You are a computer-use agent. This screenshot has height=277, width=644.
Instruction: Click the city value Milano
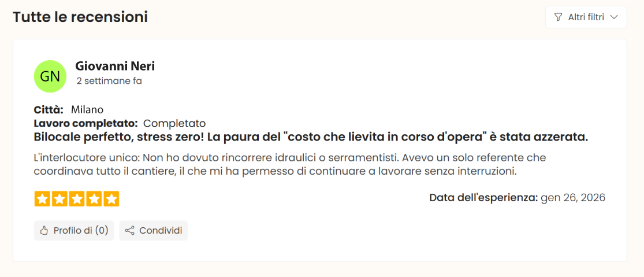87,109
